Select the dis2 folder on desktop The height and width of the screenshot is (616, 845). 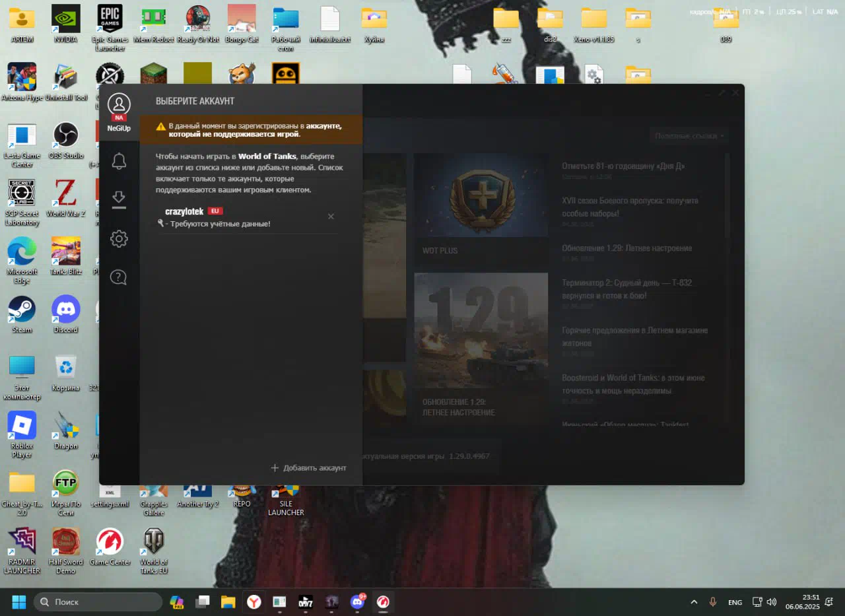(x=550, y=25)
